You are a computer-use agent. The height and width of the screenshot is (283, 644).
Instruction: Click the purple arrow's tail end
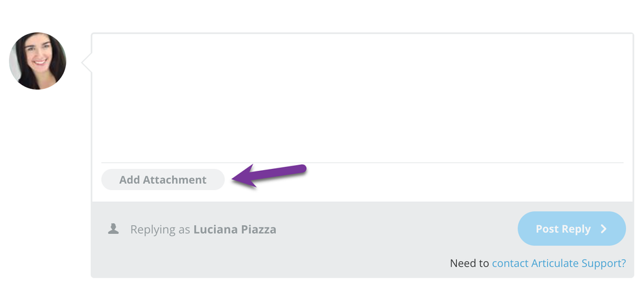[x=300, y=170]
